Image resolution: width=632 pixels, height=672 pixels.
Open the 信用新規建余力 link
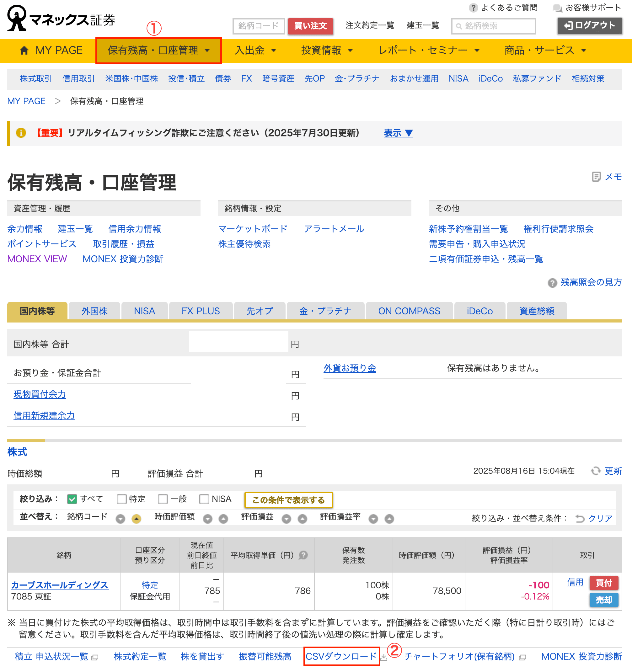(44, 415)
